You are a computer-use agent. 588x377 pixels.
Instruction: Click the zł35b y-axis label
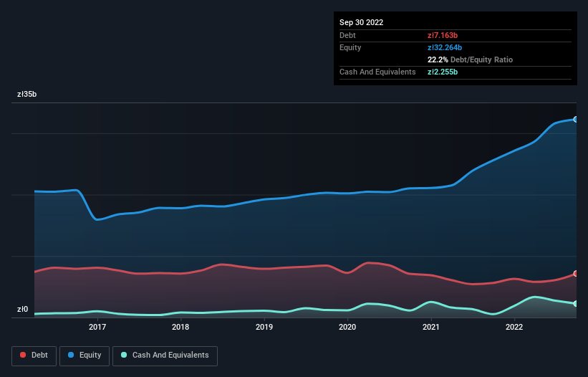tap(27, 94)
